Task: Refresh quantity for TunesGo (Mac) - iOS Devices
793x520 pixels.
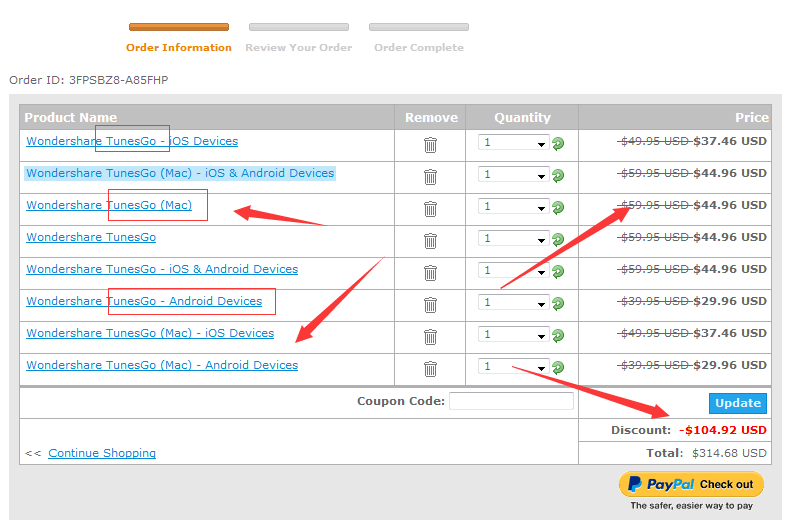Action: (x=558, y=335)
